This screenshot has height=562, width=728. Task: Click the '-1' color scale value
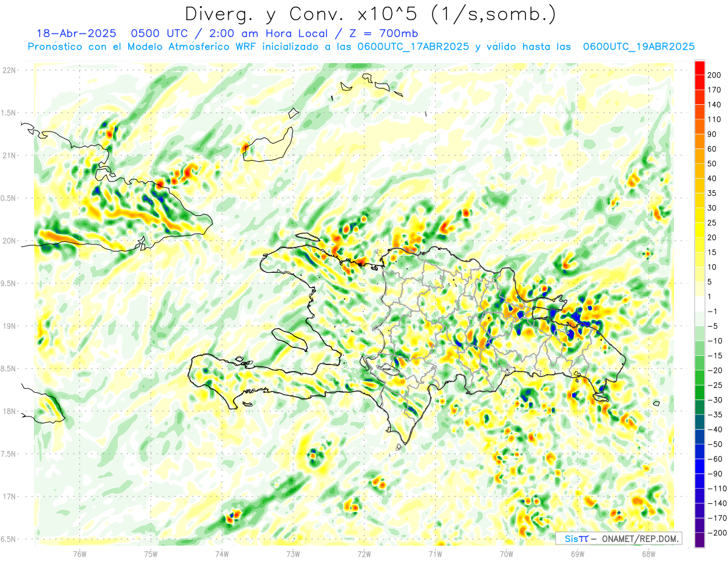tap(713, 312)
